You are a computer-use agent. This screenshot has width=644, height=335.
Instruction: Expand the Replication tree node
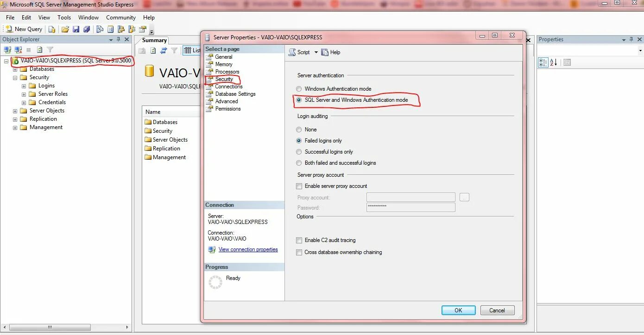click(15, 119)
